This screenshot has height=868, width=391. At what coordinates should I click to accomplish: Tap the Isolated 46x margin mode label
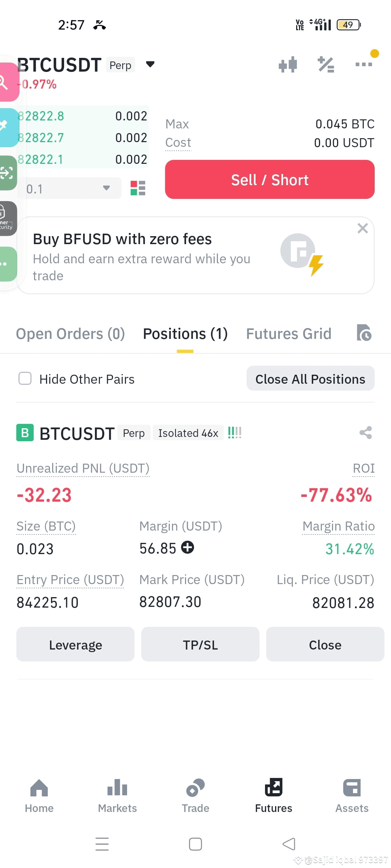[188, 433]
